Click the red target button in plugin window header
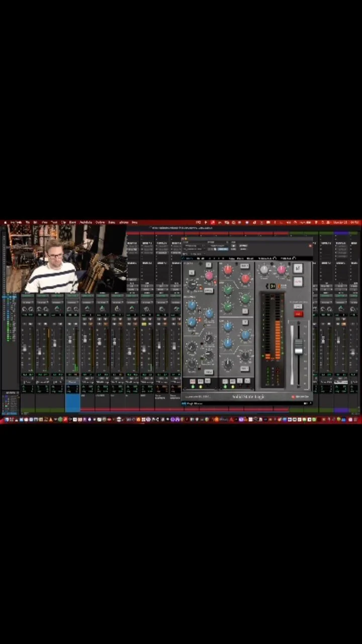 310,246
